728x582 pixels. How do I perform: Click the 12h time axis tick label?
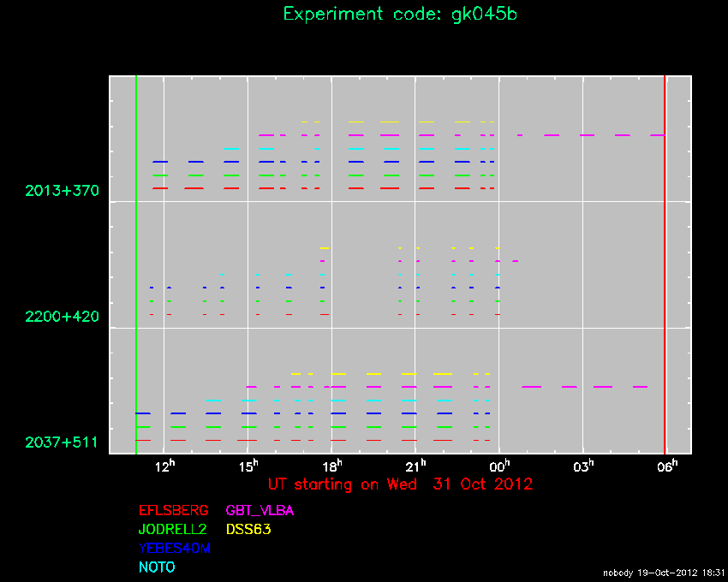165,466
